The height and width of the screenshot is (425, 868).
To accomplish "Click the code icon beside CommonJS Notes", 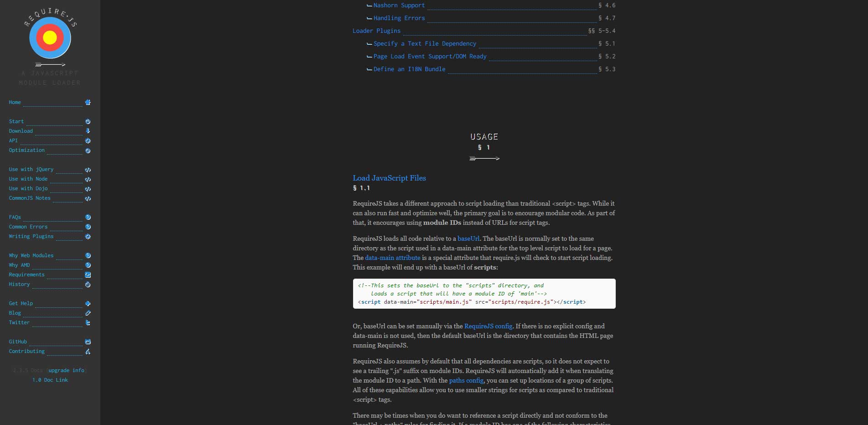I will click(x=88, y=198).
